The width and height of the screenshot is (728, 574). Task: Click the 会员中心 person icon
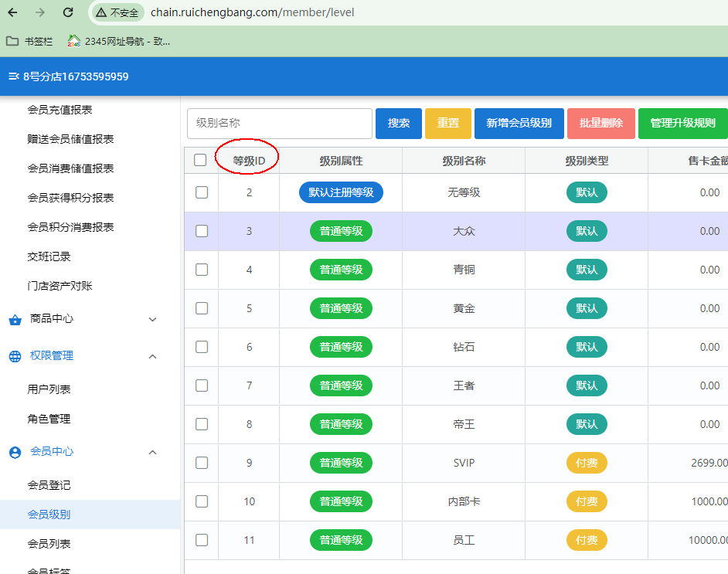coord(15,452)
